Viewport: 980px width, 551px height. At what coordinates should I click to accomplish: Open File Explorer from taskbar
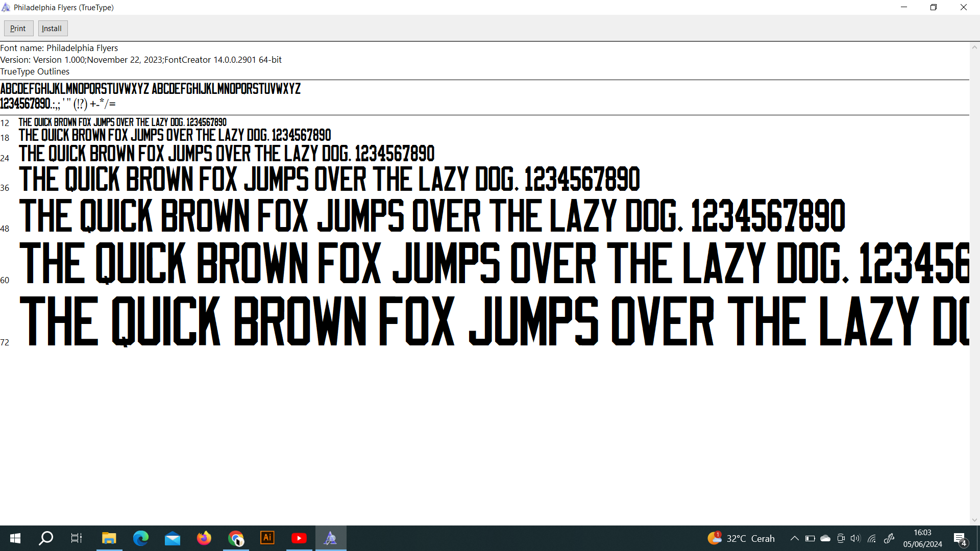[x=109, y=538]
